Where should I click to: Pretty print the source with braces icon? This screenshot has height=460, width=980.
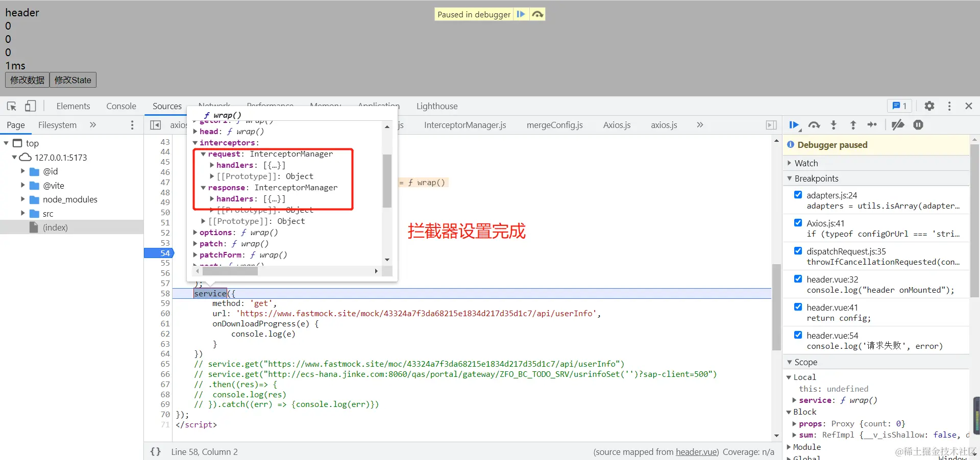156,452
